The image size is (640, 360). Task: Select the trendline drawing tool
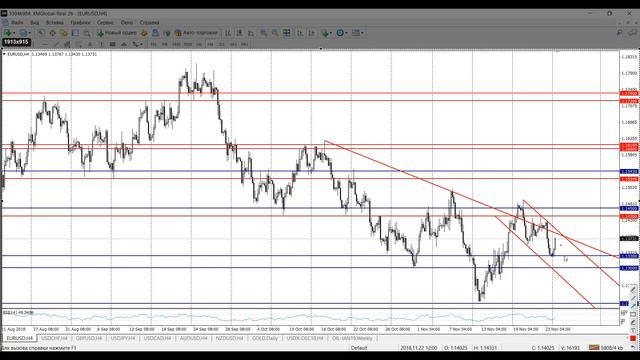click(56, 44)
